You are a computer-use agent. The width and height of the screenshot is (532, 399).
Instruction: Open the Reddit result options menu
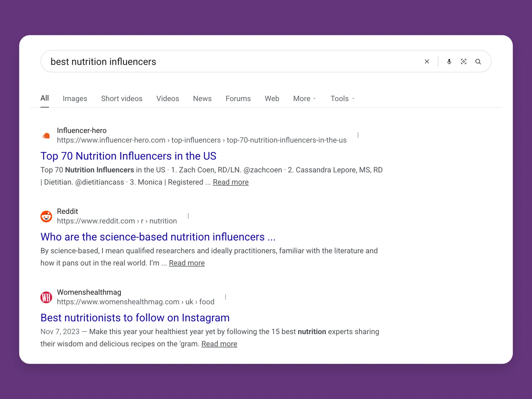coord(188,216)
